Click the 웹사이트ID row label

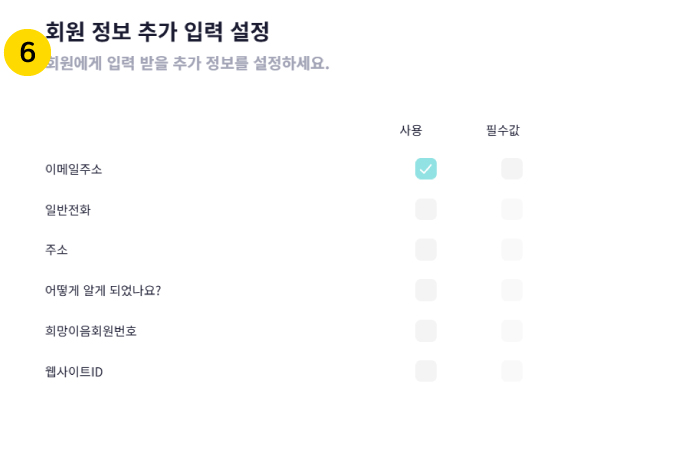pyautogui.click(x=74, y=371)
